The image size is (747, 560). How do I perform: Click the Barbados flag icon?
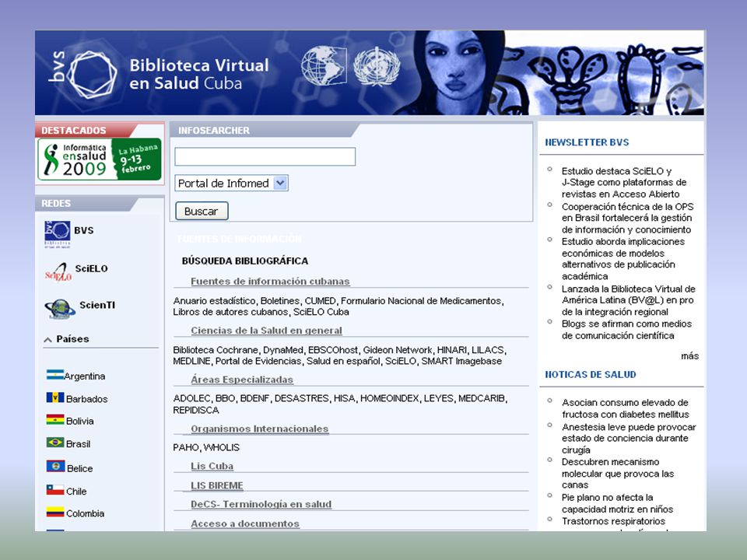click(54, 397)
